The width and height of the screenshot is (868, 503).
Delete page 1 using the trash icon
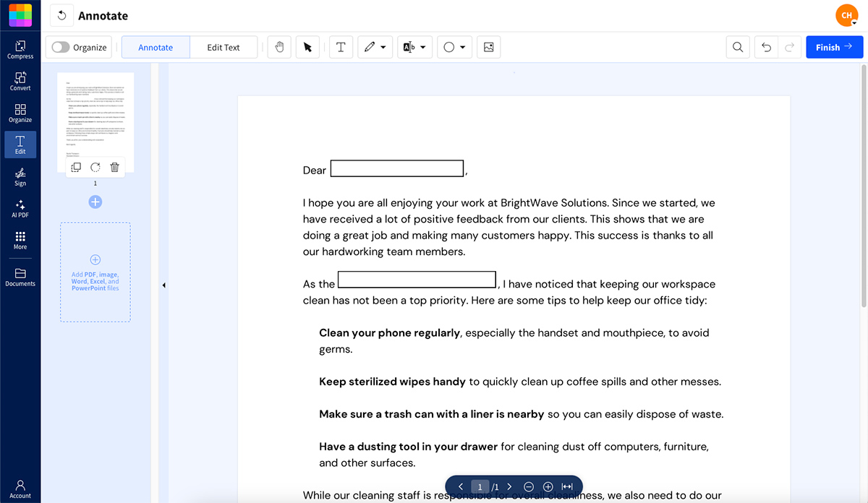tap(114, 167)
